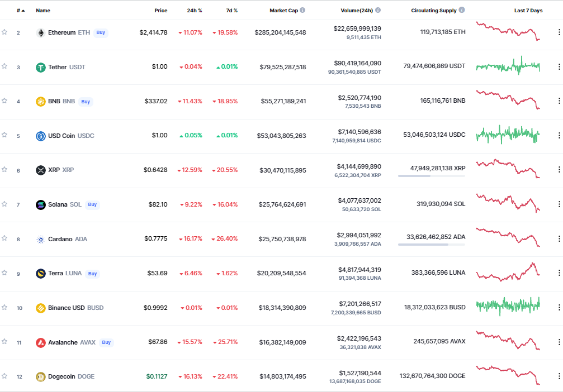Screen dimensions: 563x392
Task: Open more options menu for BNB row
Action: click(559, 101)
